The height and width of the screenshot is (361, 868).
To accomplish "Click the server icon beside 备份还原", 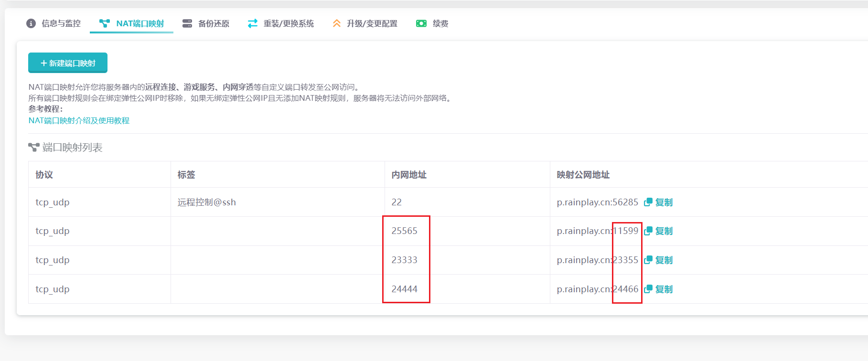I will tap(187, 23).
